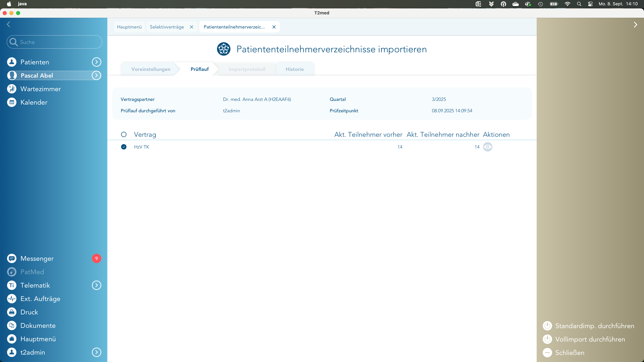The height and width of the screenshot is (362, 644).
Task: Open the Wartezimmer sidebar icon
Action: click(x=12, y=89)
